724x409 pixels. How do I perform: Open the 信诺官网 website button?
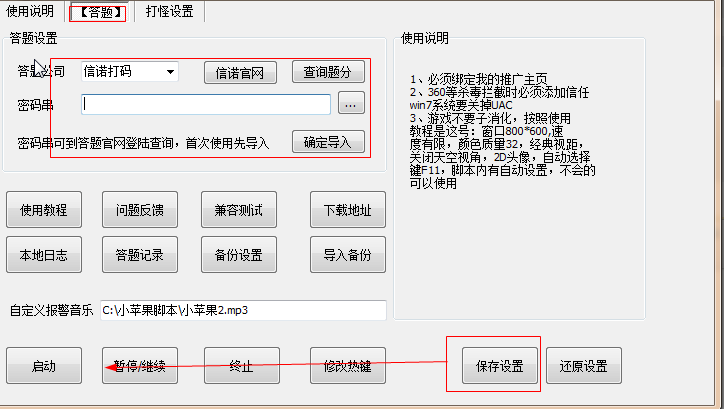point(240,72)
